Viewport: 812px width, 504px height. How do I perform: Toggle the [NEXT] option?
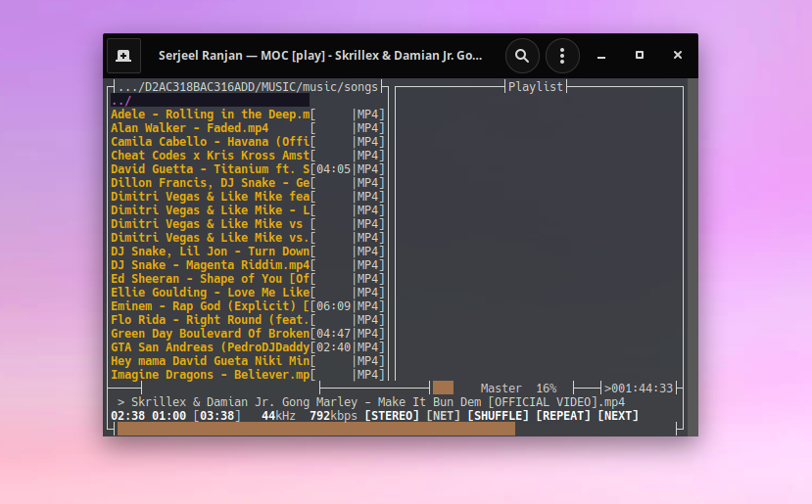(x=618, y=416)
